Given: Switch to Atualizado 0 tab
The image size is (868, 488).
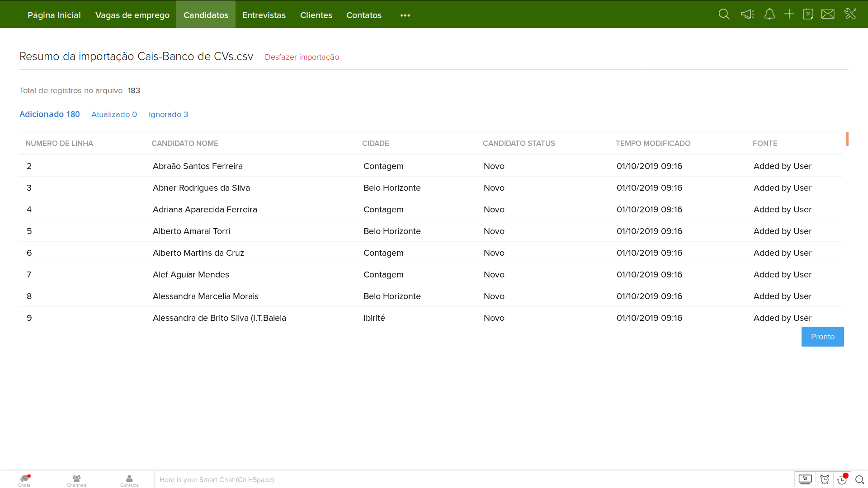Looking at the screenshot, I should pos(114,114).
